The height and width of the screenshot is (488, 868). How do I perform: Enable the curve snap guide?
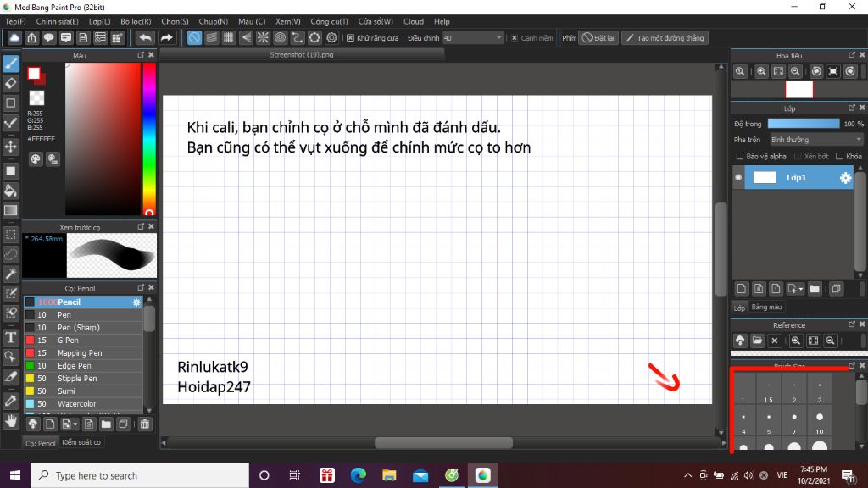pos(298,37)
